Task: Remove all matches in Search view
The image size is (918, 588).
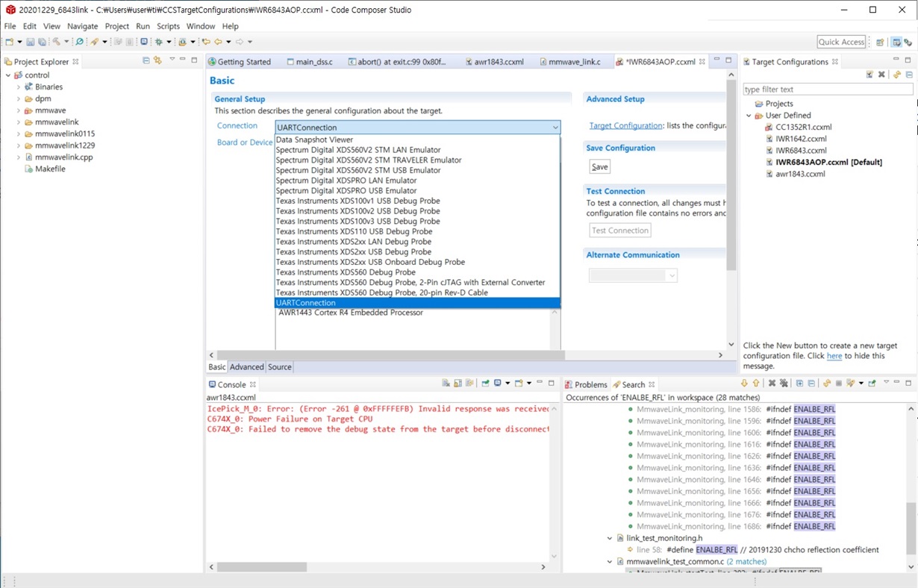Action: pos(784,384)
